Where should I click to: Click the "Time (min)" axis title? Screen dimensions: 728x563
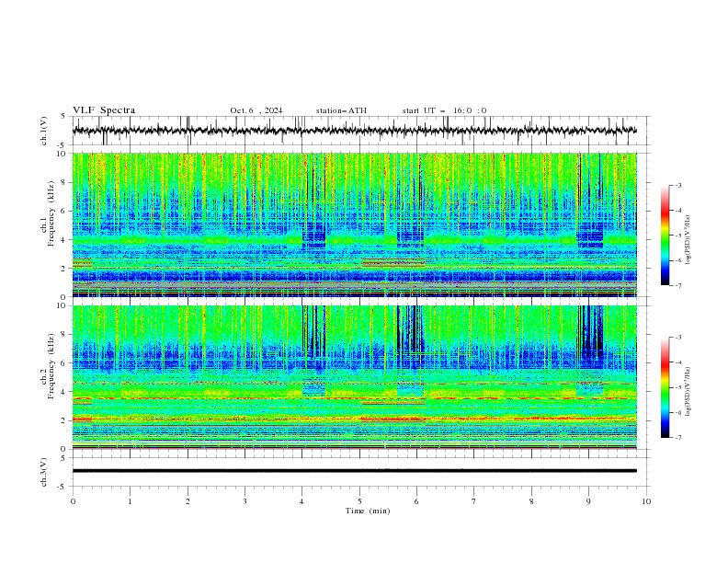click(368, 511)
